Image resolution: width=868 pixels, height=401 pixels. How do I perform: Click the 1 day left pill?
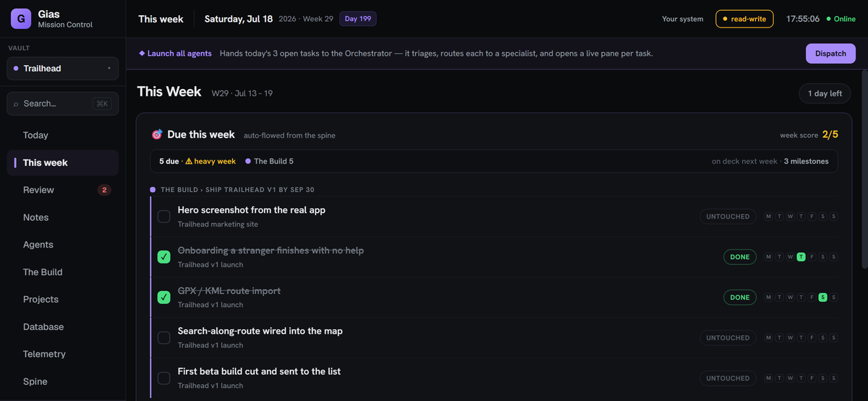click(x=825, y=93)
